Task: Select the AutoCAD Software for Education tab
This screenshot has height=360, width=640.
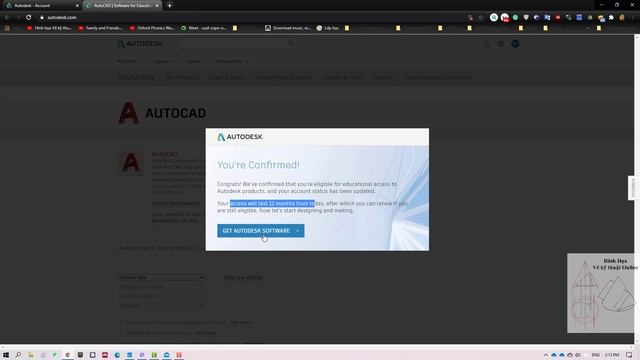Action: click(122, 6)
